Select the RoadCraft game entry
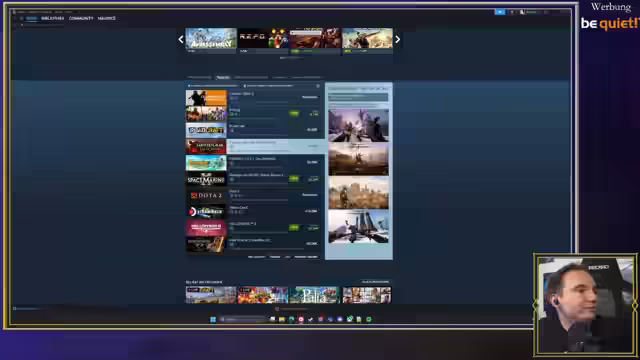 pyautogui.click(x=255, y=130)
